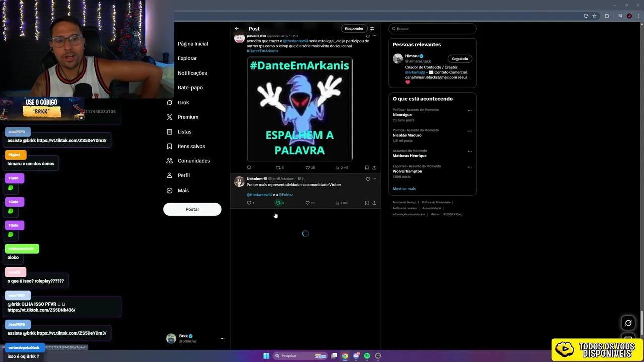Open Chrome extensions puzzle icon
The image size is (644, 362).
coord(607,16)
